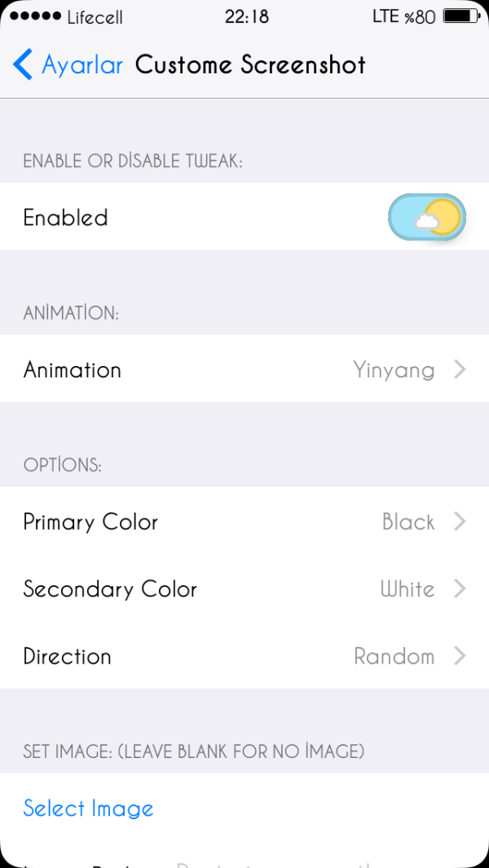This screenshot has height=868, width=489.
Task: Tap the signal strength dots
Action: (x=34, y=16)
